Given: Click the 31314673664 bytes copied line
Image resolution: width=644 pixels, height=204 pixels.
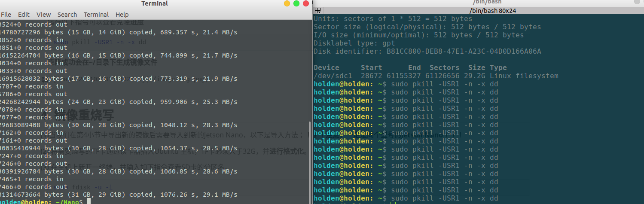Looking at the screenshot, I should [119, 195].
